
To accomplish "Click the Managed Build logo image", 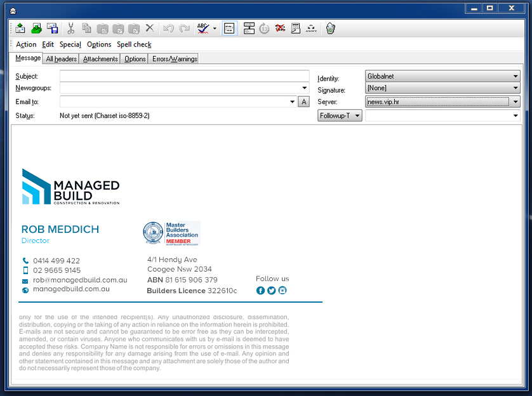I will pos(70,187).
